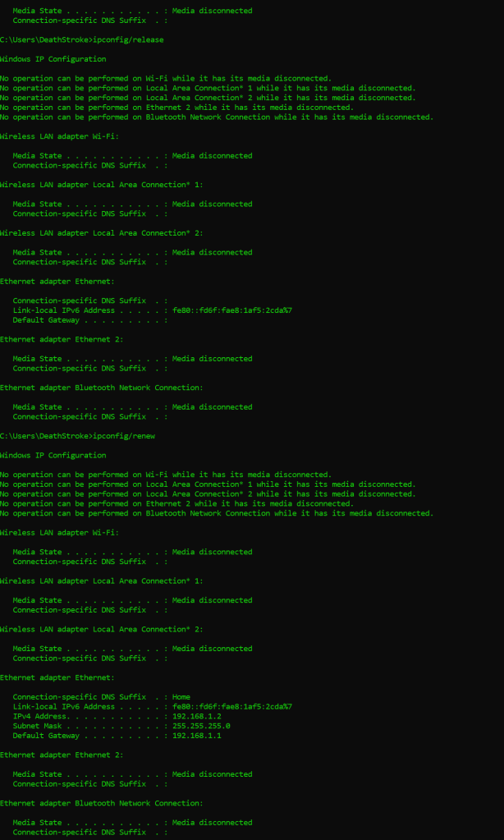
Task: Click the bottommost Bluetooth Network Connection adapter heading
Action: (x=101, y=803)
